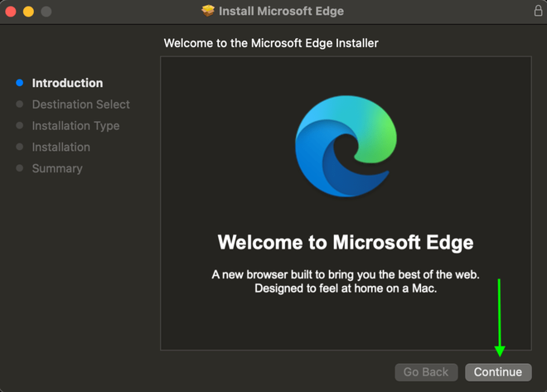This screenshot has width=547, height=392.
Task: Click the 'Install Microsoft Edge' window title
Action: [x=281, y=11]
